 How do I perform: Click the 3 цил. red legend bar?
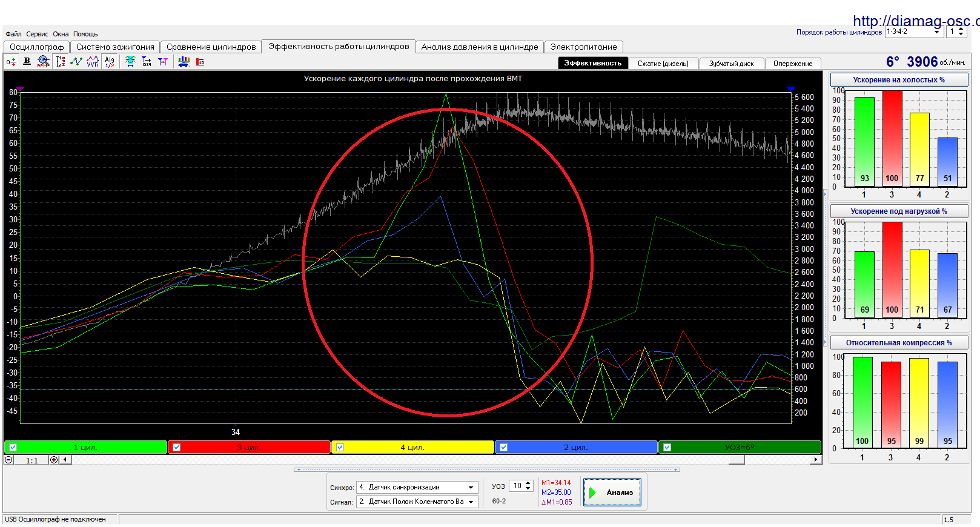(x=249, y=447)
